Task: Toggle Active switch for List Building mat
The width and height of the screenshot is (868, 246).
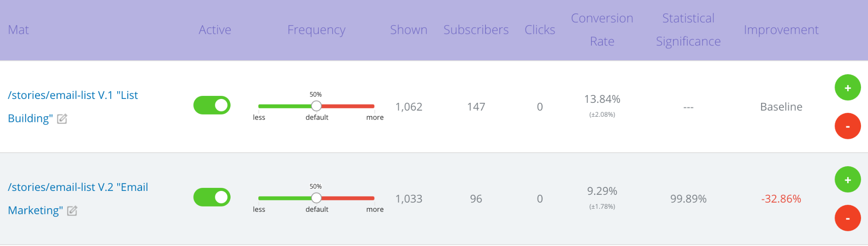Action: point(212,105)
